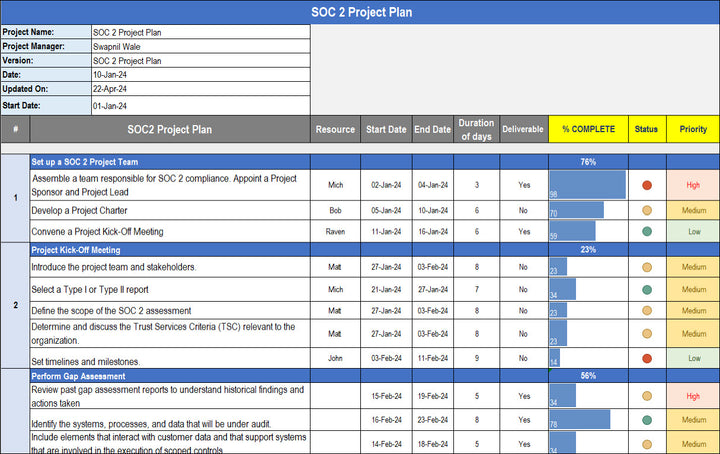Click the status dot for Review past gap assessment row
This screenshot has width=720, height=454.
[647, 396]
